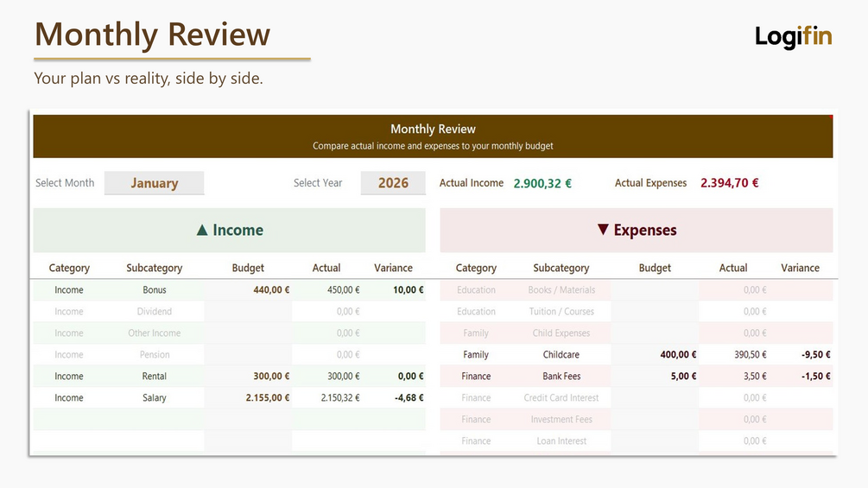868x488 pixels.
Task: Select the Other Income subcategory cell
Action: 155,333
